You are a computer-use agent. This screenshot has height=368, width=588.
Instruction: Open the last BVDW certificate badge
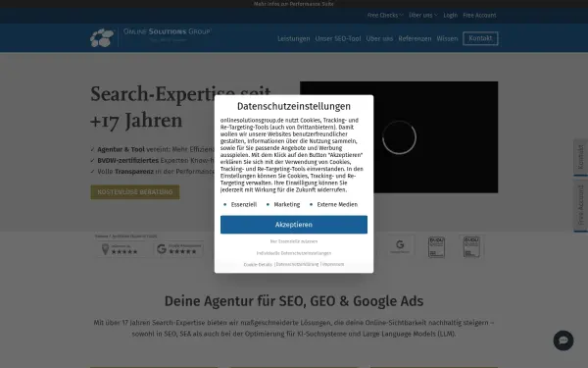coord(471,246)
